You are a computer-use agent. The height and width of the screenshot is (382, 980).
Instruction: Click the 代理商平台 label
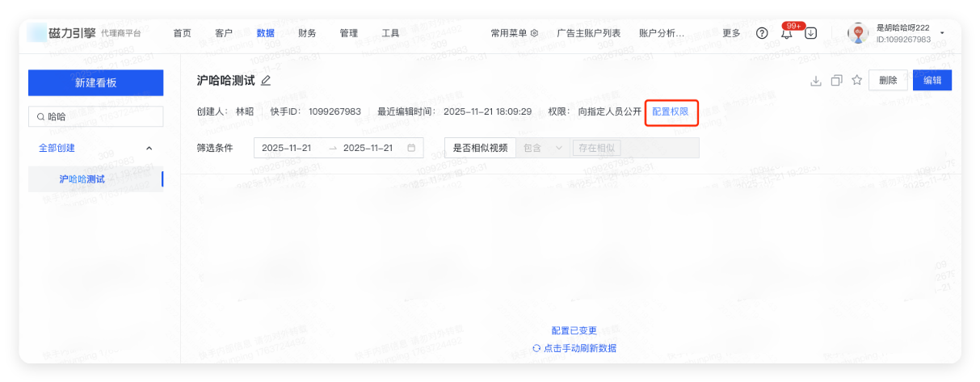tap(121, 33)
